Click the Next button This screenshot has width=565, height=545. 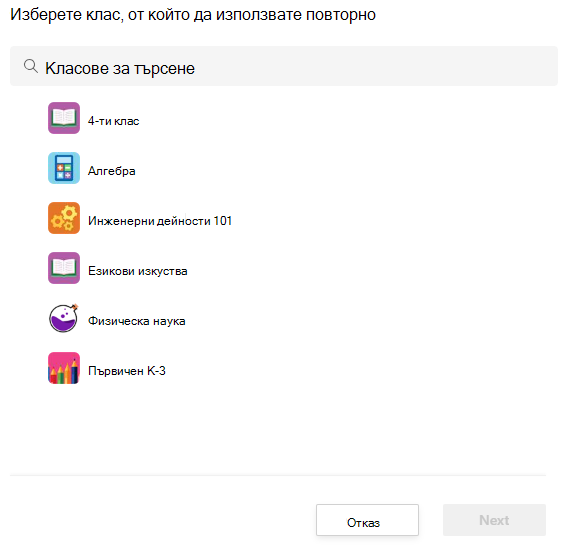click(x=494, y=520)
